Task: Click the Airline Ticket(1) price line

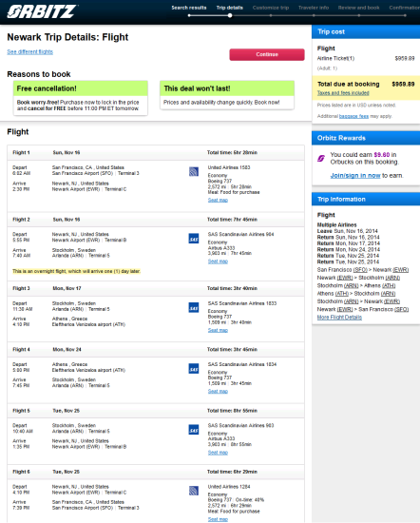Action: [x=366, y=58]
